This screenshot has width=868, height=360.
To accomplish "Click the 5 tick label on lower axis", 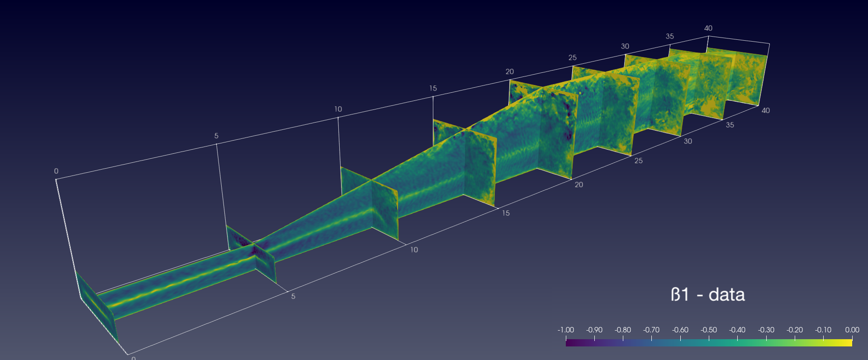I will click(293, 296).
